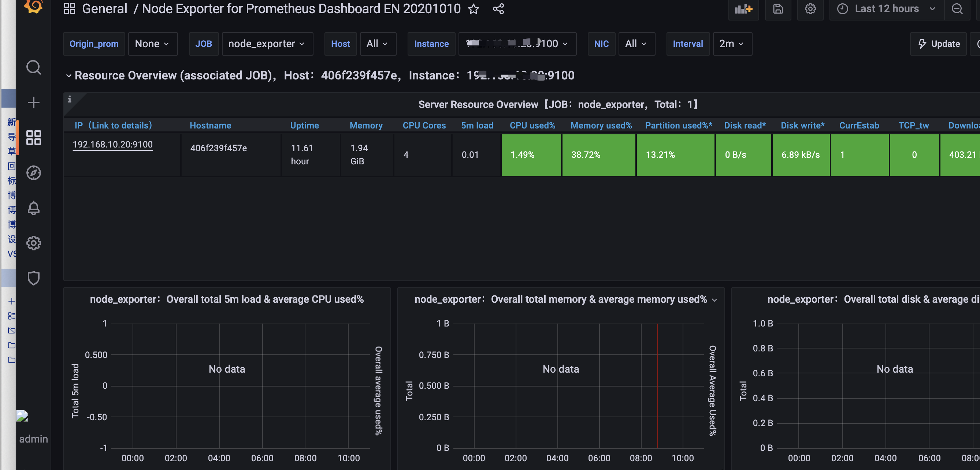Open the Interval 2m dropdown

tap(732, 44)
